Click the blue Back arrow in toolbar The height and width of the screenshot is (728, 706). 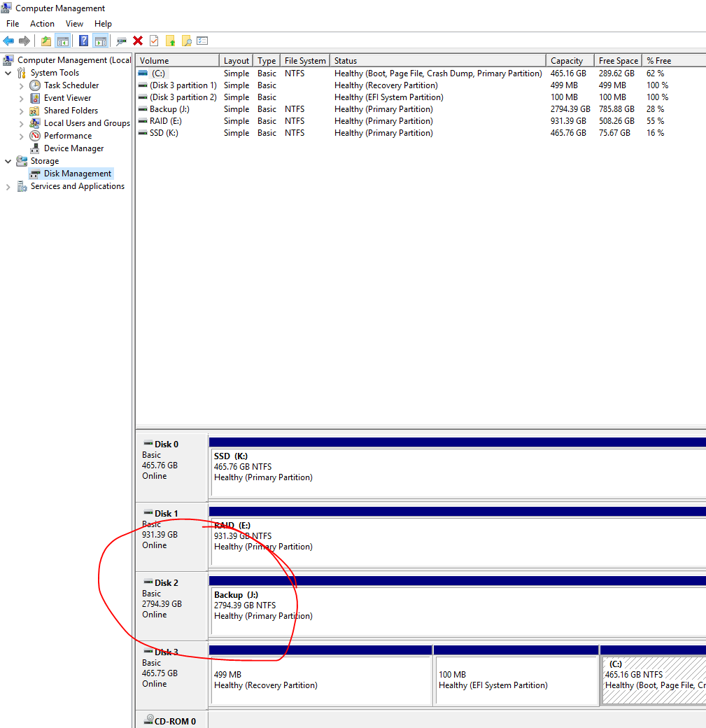click(x=8, y=41)
